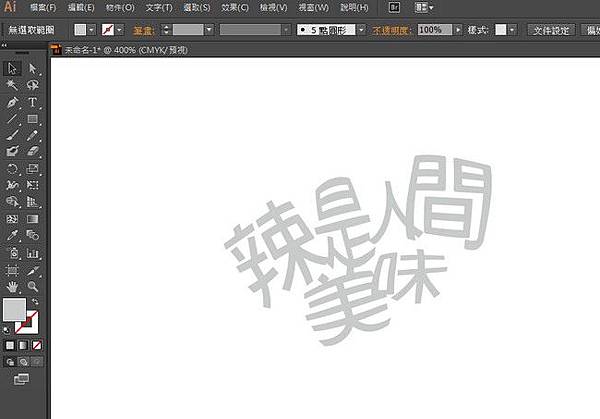The height and width of the screenshot is (419, 600).
Task: Enable Draw Inside mode
Action: point(37,362)
